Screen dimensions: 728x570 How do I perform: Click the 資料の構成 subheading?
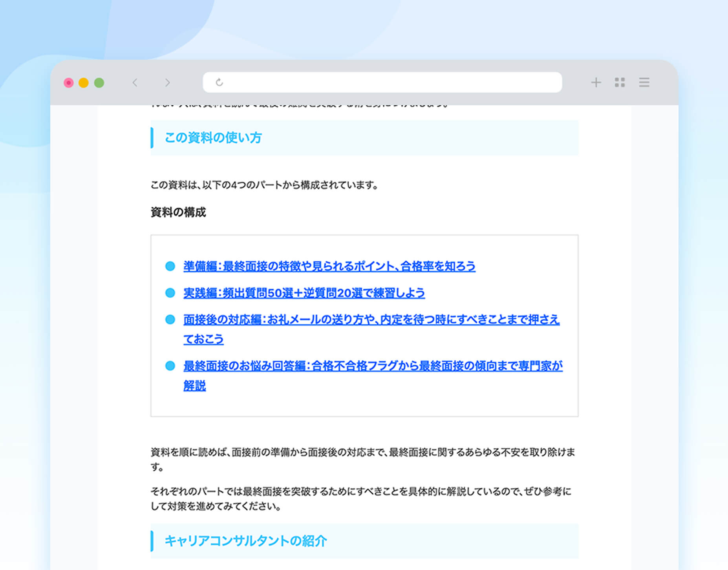click(178, 212)
